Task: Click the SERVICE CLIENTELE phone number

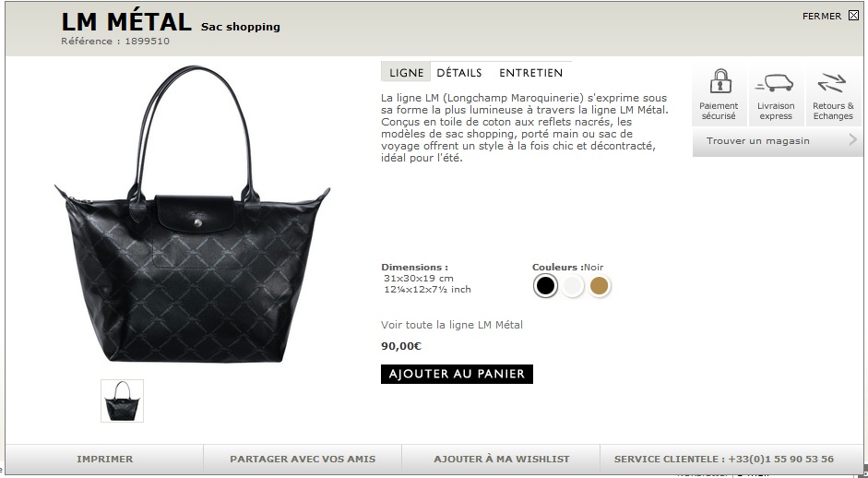Action: [x=781, y=459]
